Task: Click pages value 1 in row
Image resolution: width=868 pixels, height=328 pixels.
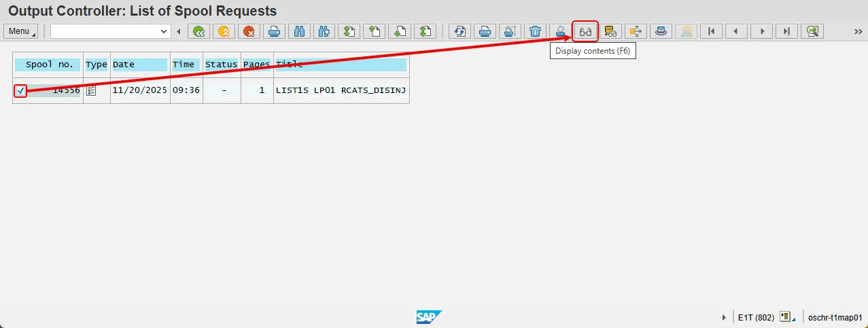Action: (262, 90)
